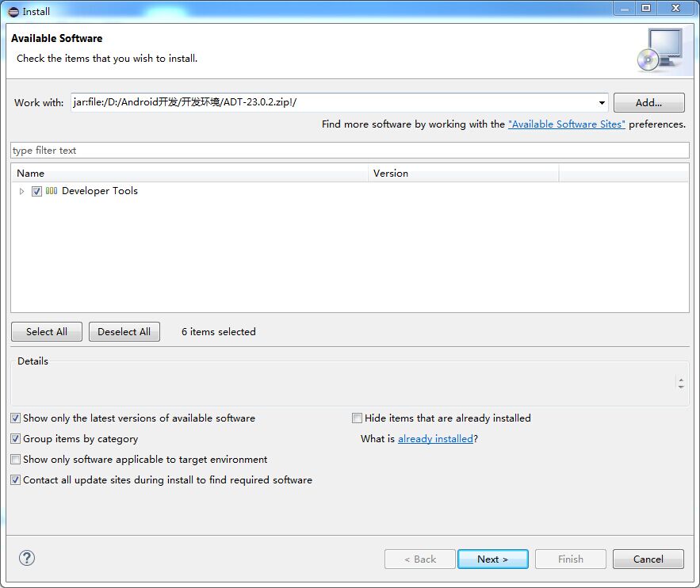Enable Hide items already installed option
The height and width of the screenshot is (588, 700).
358,418
